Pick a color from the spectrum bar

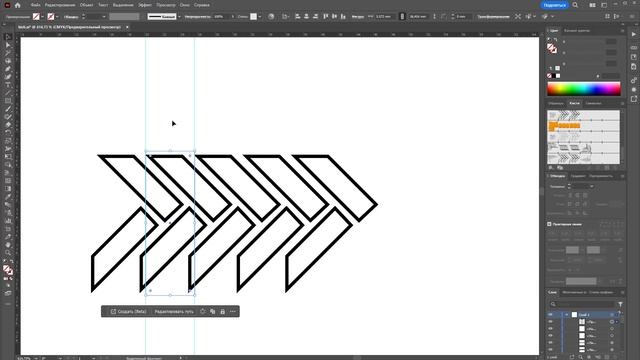point(584,89)
